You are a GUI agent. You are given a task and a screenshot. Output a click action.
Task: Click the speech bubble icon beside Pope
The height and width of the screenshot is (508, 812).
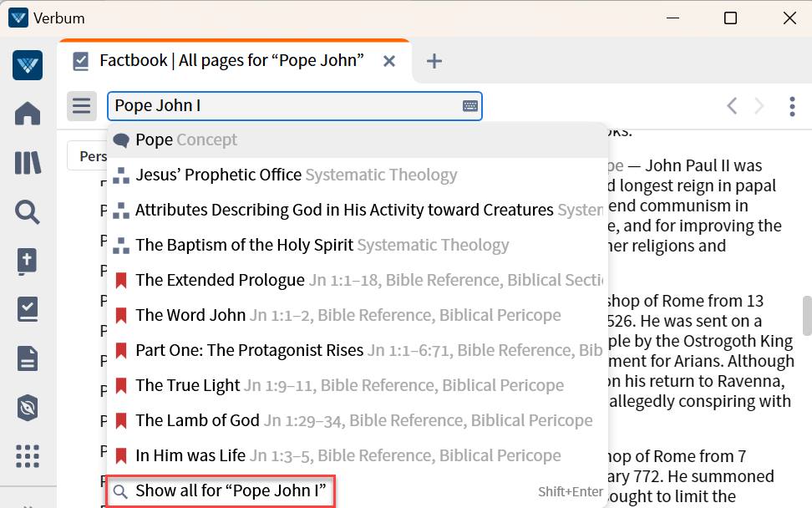(121, 140)
